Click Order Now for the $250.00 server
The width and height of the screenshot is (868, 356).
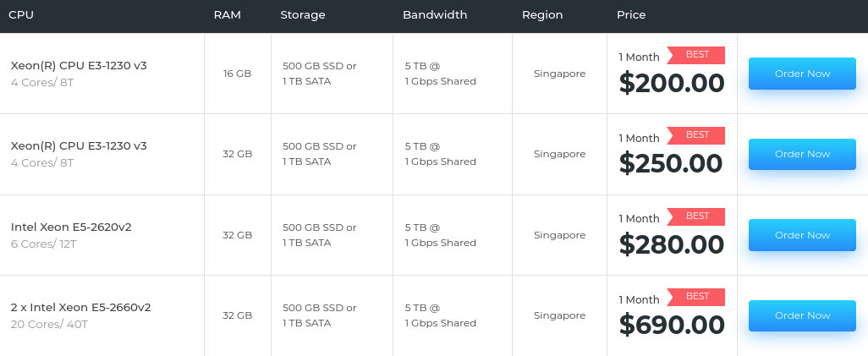(x=802, y=154)
